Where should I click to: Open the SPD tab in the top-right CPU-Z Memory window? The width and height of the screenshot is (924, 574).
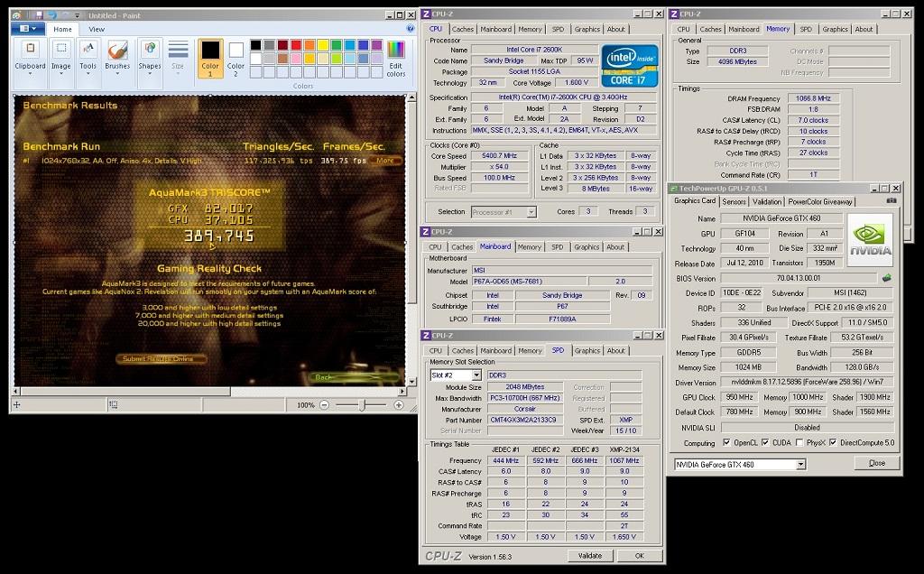(x=806, y=29)
